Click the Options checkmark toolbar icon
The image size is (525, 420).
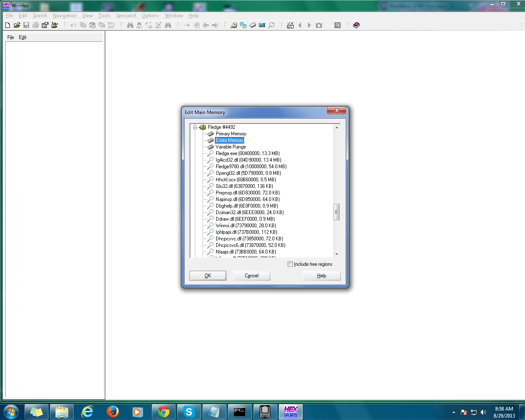coord(290,25)
